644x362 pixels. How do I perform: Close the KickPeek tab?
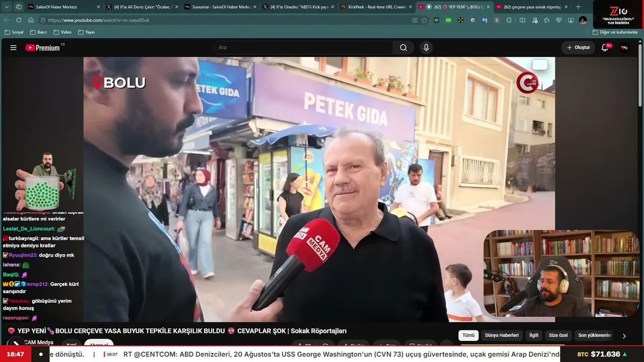click(411, 7)
